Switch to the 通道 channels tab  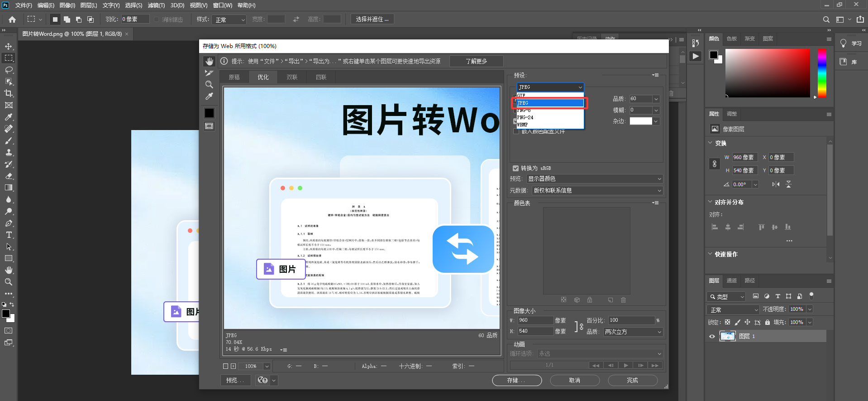point(732,280)
